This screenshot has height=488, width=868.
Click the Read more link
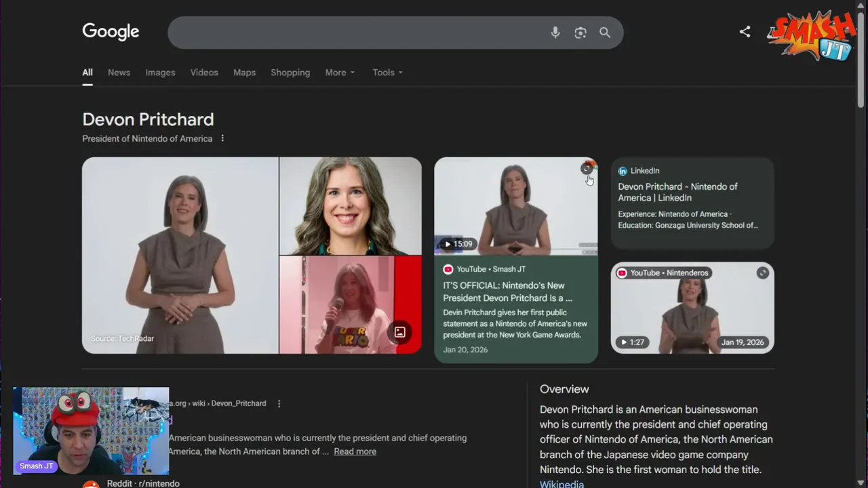coord(355,451)
